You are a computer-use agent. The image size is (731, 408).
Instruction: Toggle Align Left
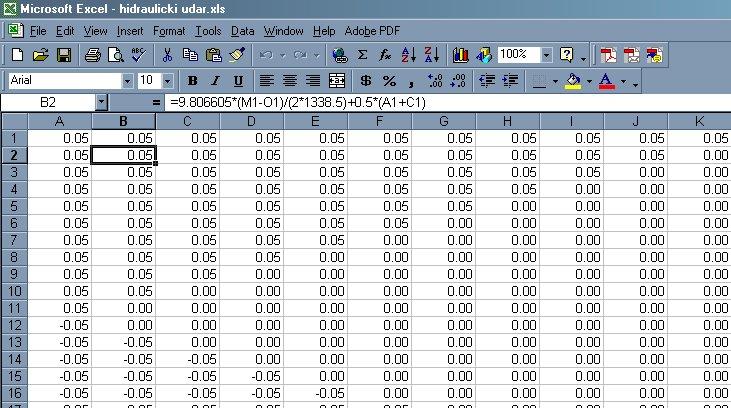click(x=266, y=81)
